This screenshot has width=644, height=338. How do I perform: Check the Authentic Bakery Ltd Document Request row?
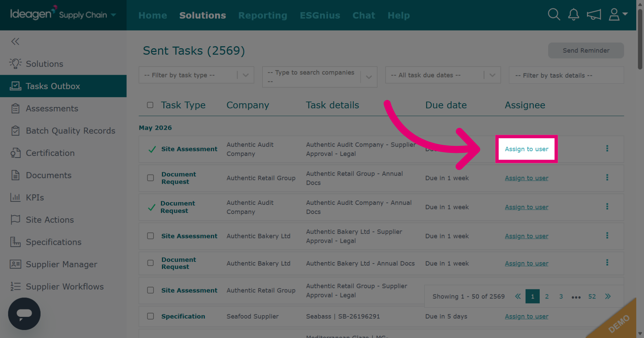point(151,263)
